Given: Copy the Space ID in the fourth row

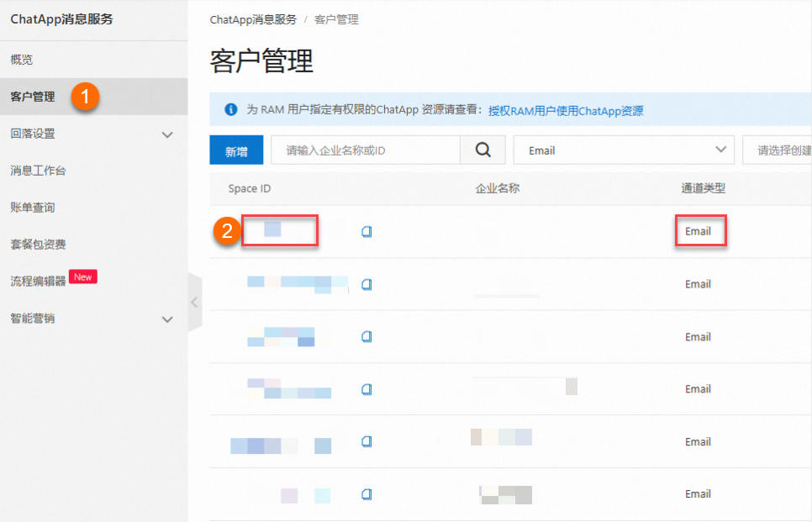Looking at the screenshot, I should (x=366, y=389).
